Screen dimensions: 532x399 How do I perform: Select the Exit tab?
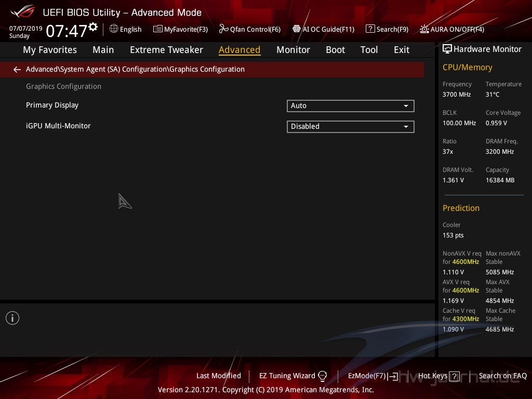pyautogui.click(x=402, y=50)
